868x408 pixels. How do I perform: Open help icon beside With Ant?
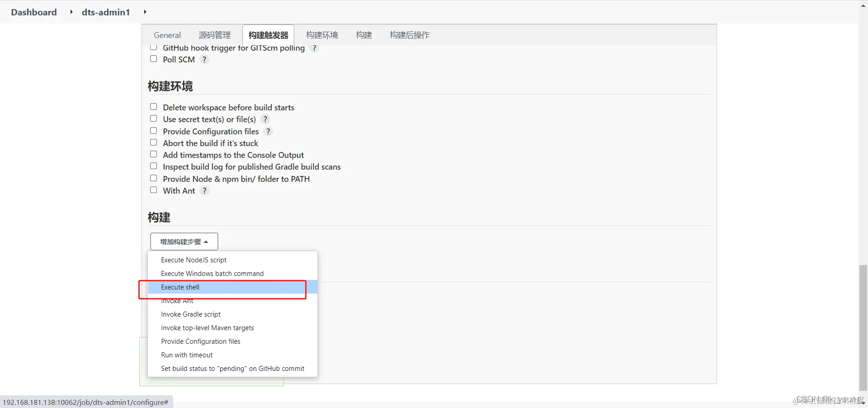point(204,191)
